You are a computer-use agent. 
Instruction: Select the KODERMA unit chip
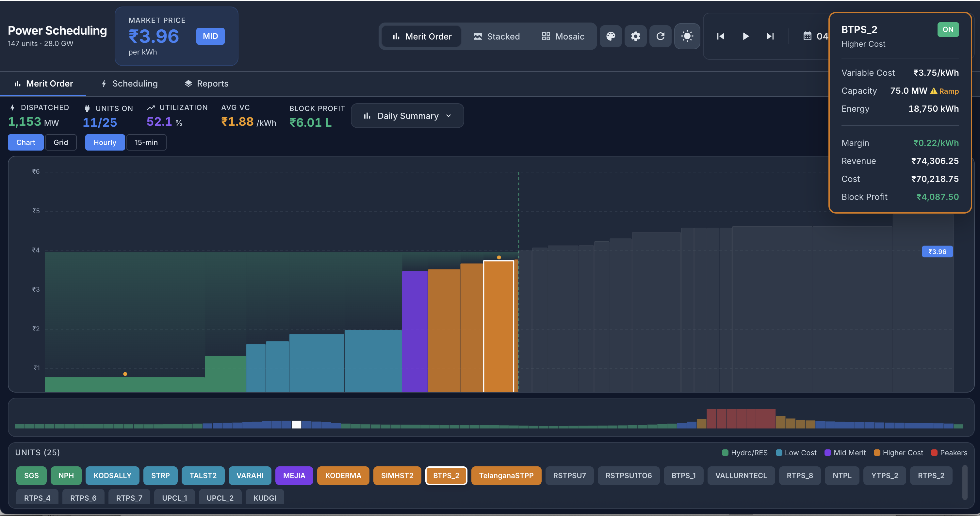343,475
